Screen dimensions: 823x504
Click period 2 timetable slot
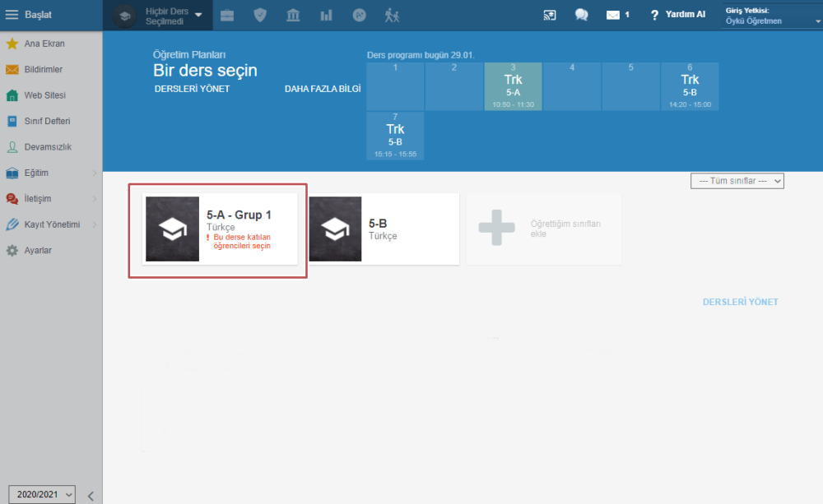pyautogui.click(x=454, y=86)
